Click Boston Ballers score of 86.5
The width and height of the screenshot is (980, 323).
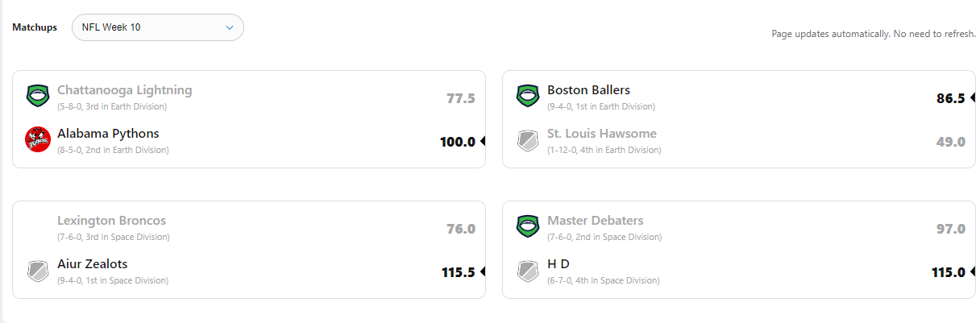tap(950, 98)
